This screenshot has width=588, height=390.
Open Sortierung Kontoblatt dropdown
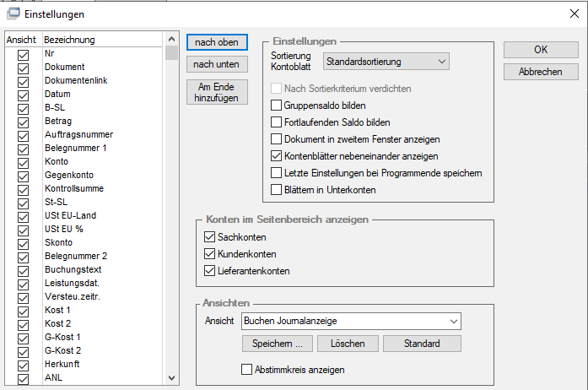pos(386,62)
